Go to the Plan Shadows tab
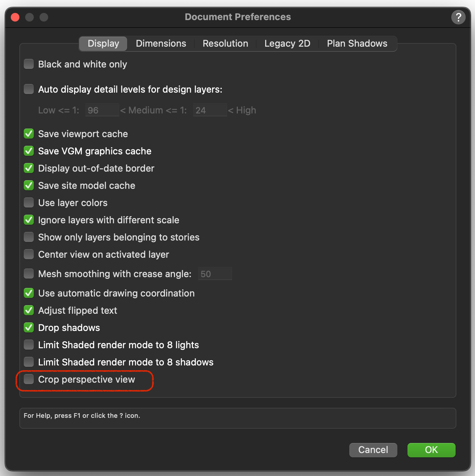The width and height of the screenshot is (475, 476). (357, 43)
